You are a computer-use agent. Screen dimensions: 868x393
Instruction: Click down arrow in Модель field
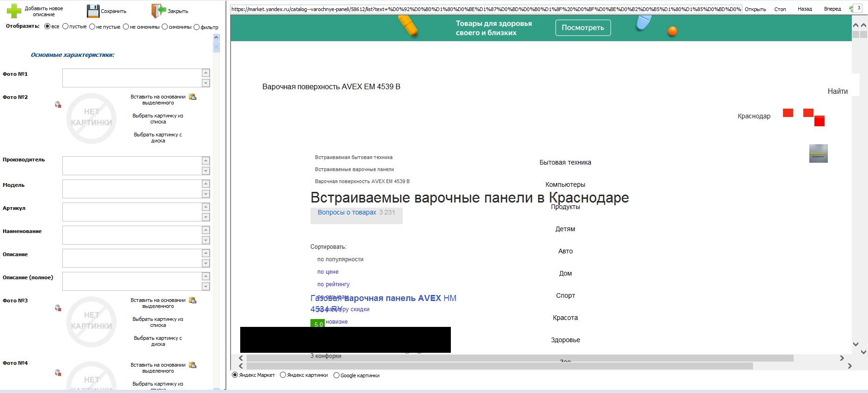(x=206, y=194)
